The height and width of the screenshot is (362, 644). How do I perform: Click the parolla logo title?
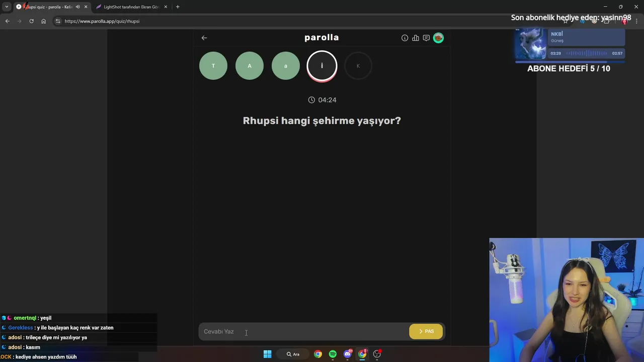[x=321, y=38]
